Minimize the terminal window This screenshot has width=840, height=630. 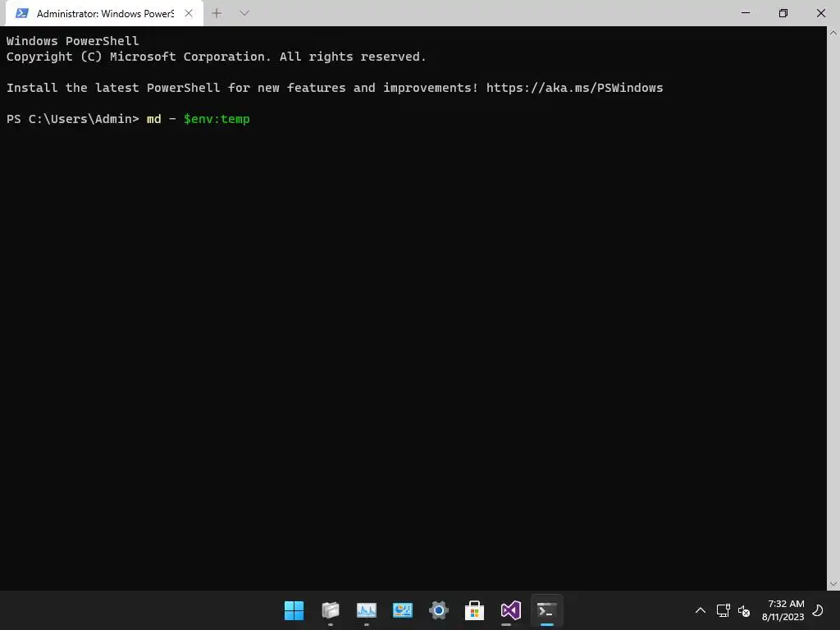(x=745, y=13)
